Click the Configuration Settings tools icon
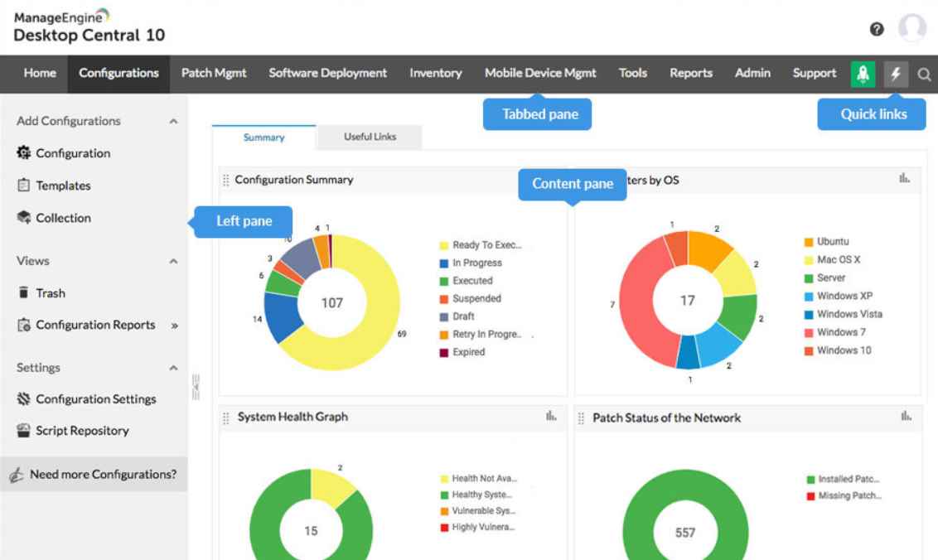The image size is (938, 560). [x=23, y=398]
